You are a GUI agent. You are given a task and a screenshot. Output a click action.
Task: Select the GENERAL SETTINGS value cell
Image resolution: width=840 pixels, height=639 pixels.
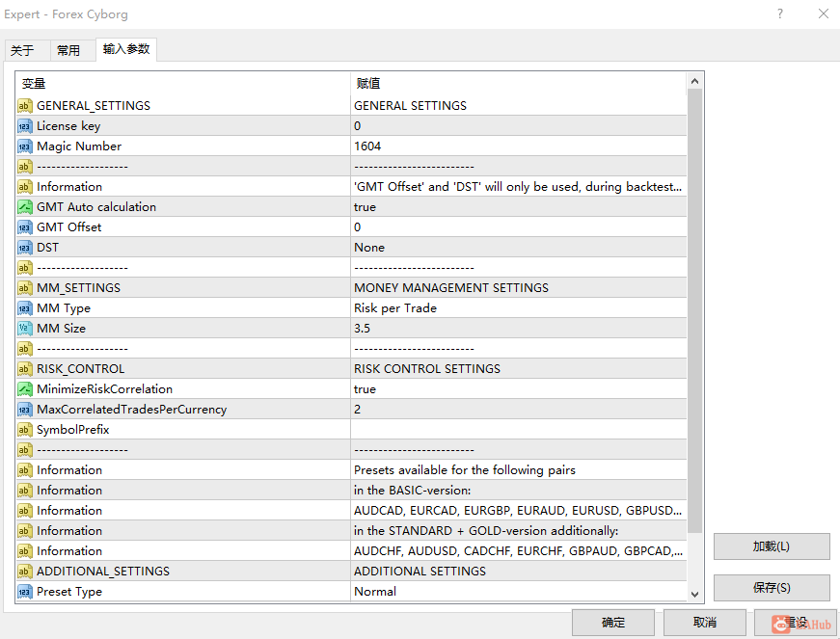point(518,105)
